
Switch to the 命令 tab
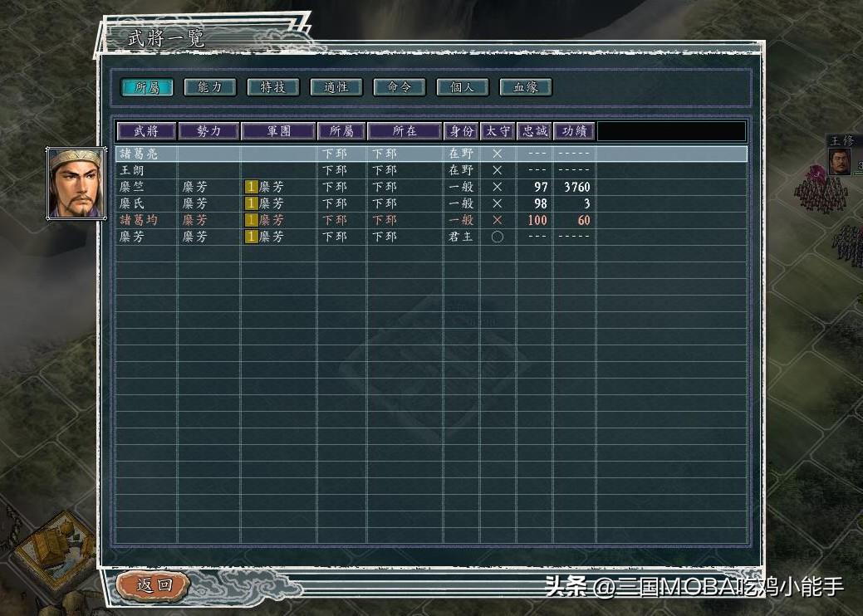399,87
